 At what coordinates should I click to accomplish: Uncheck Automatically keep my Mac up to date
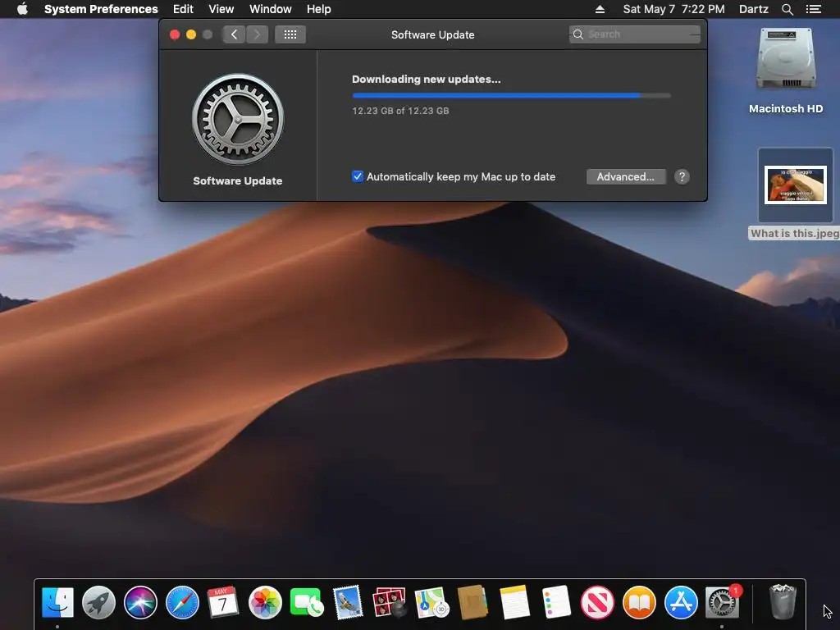coord(358,176)
